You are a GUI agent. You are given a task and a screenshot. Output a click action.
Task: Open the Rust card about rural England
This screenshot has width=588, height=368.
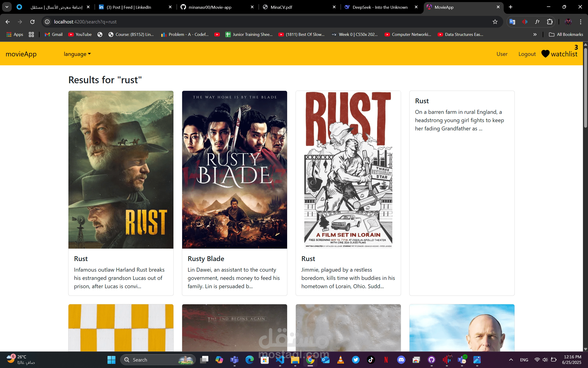462,193
